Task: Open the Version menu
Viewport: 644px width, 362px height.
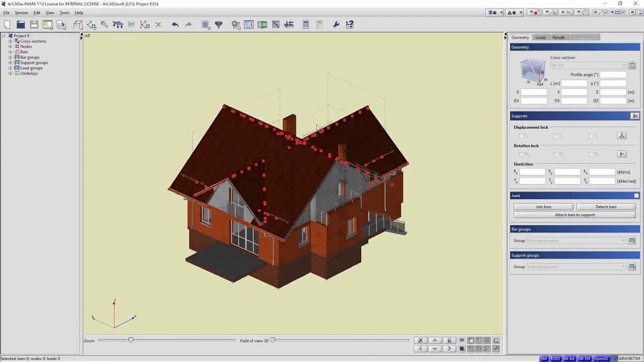Action: pyautogui.click(x=22, y=13)
